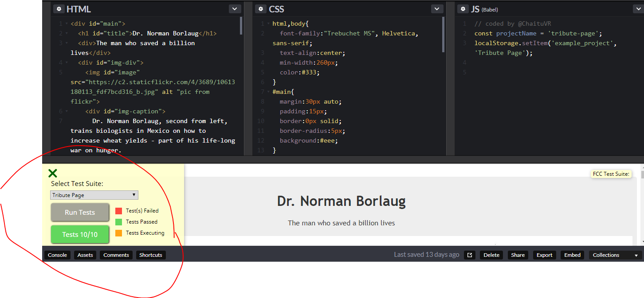
Task: Close the test suite with green X
Action: (53, 174)
